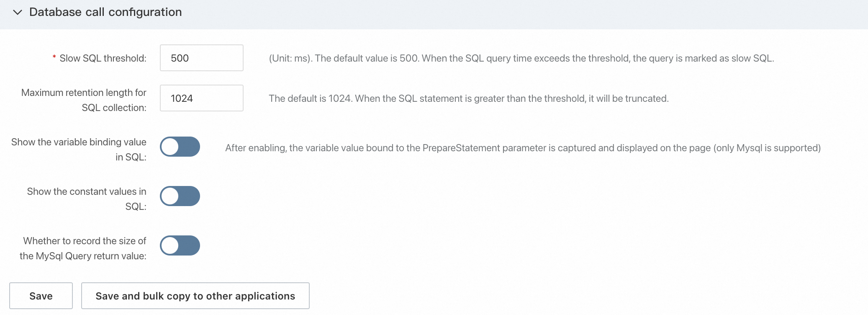The height and width of the screenshot is (315, 868).
Task: Click the Database call configuration header title
Action: [105, 12]
